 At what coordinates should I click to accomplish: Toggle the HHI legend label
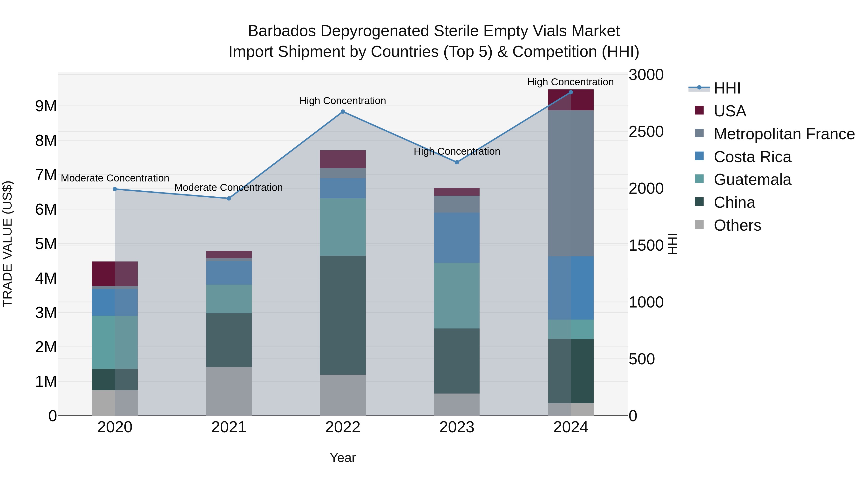[727, 88]
